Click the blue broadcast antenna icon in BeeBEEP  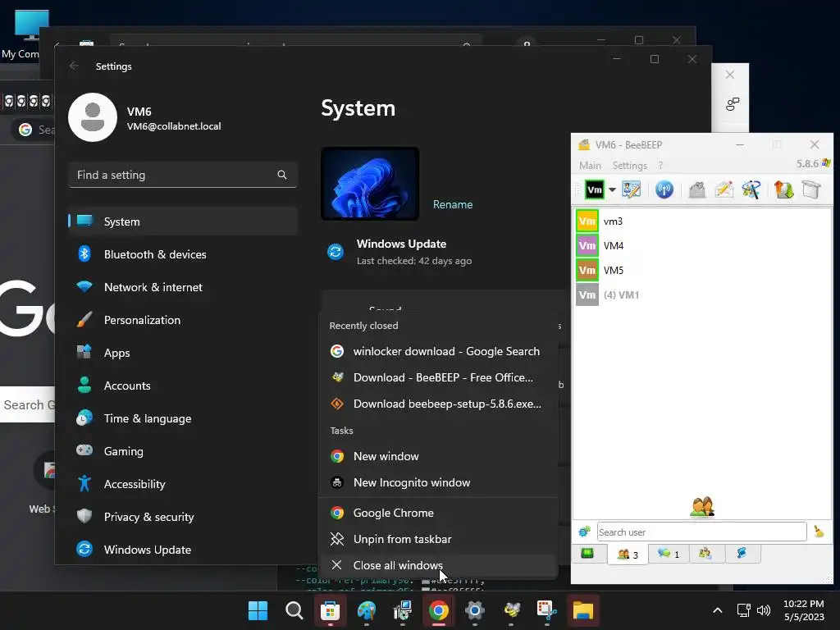pos(664,189)
